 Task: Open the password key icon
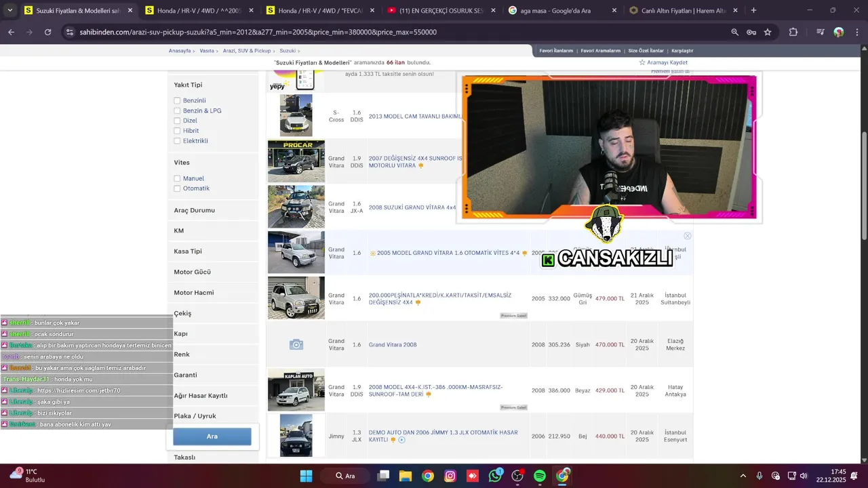pos(751,32)
